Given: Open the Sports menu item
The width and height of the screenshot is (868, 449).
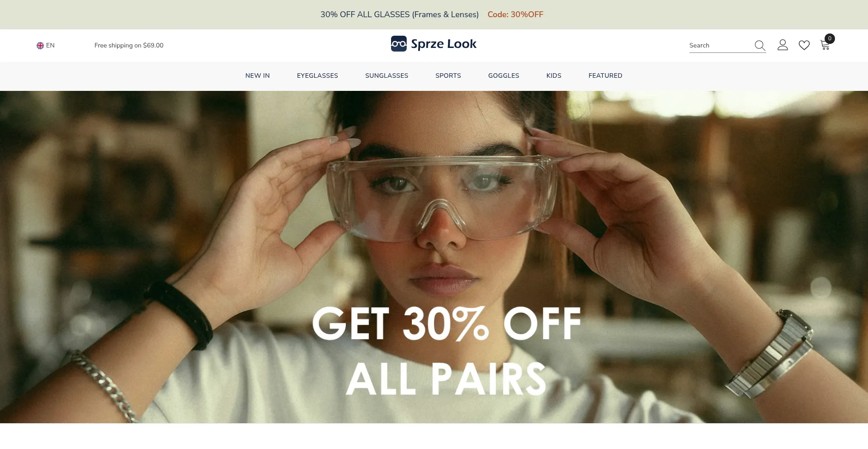Looking at the screenshot, I should click(448, 76).
